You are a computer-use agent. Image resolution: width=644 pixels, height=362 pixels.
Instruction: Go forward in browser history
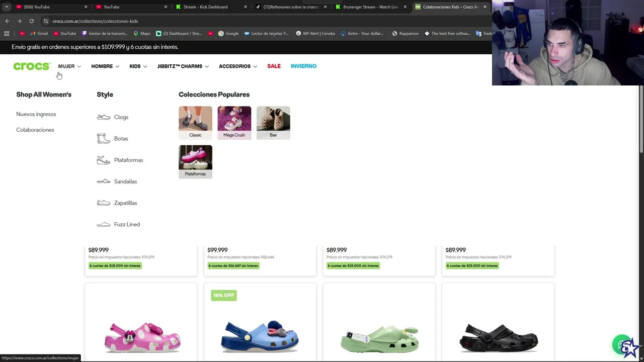pyautogui.click(x=19, y=21)
